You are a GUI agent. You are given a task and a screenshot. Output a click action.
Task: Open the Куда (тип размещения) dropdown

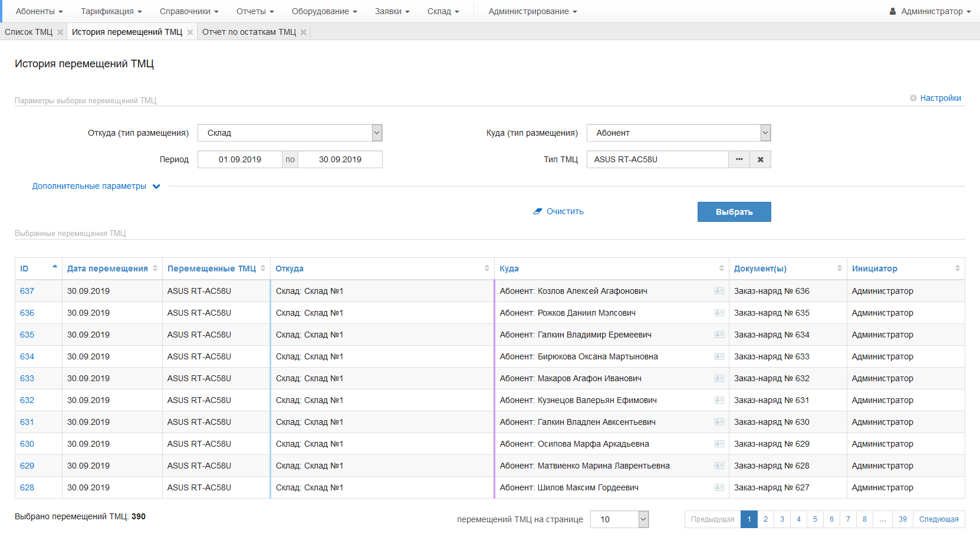(x=679, y=133)
